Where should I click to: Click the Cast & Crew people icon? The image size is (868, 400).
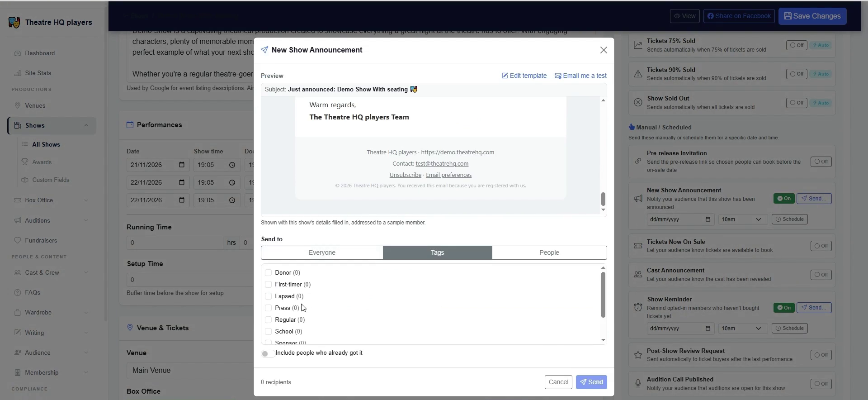[x=18, y=272]
